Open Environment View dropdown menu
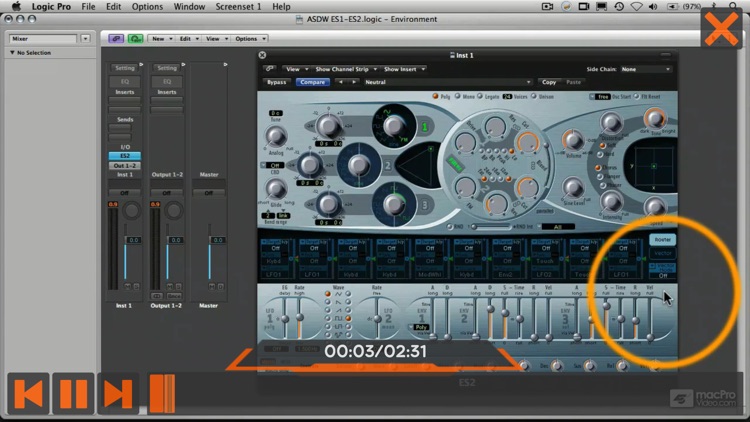This screenshot has width=750, height=422. tap(217, 39)
